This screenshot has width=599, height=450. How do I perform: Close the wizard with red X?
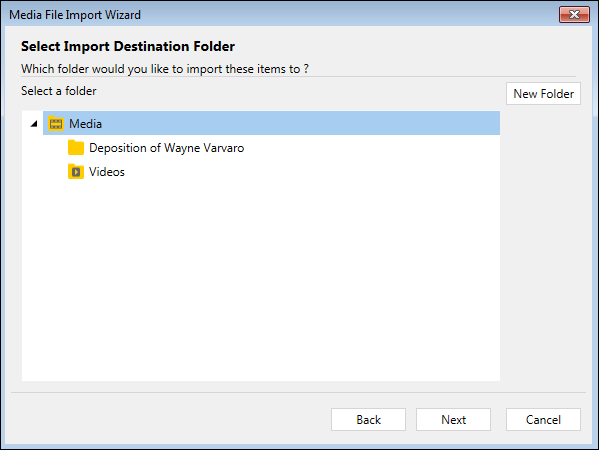click(574, 15)
